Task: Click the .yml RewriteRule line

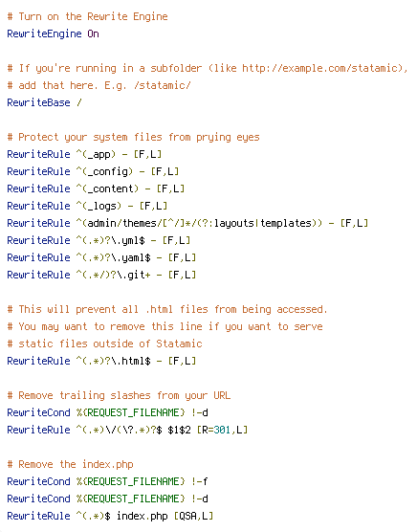Action: 99,240
